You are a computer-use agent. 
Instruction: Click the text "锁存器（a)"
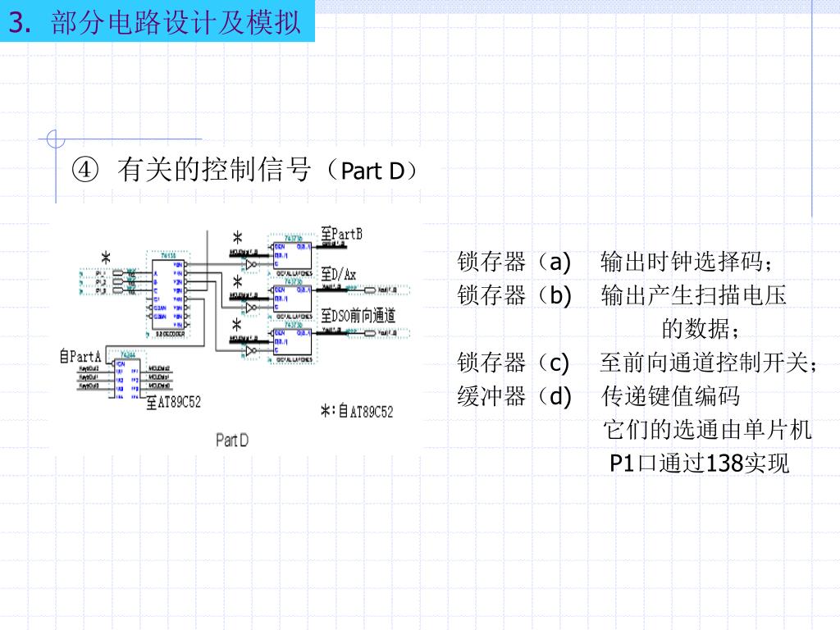[x=514, y=262]
